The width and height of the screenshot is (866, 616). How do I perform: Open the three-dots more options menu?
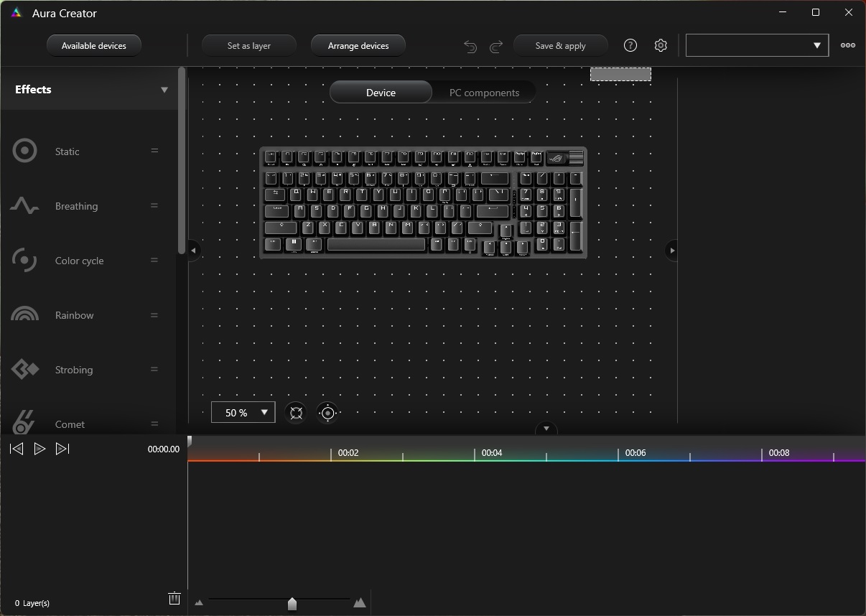click(848, 45)
